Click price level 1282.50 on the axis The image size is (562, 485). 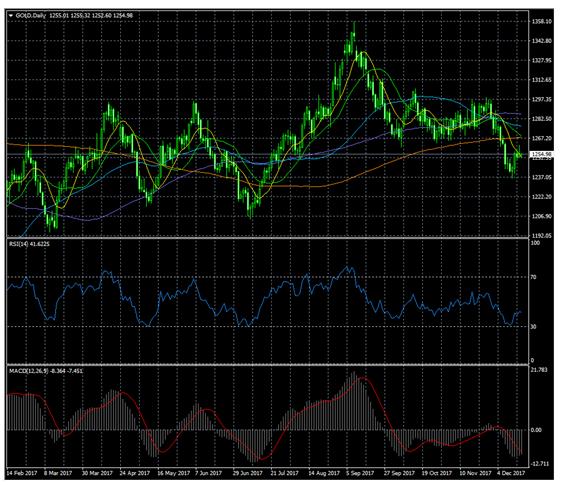click(542, 119)
